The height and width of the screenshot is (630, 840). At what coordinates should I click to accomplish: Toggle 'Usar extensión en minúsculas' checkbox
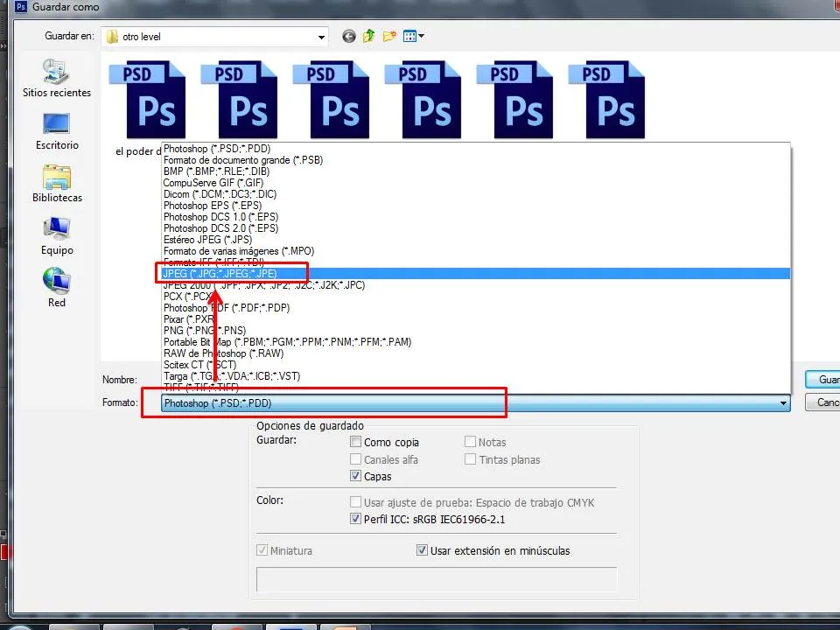pos(422,550)
